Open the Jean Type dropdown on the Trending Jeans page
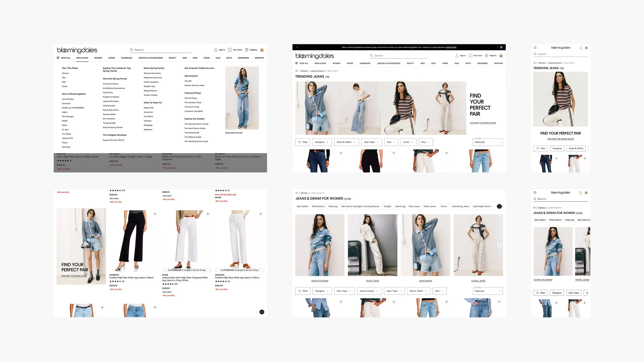The width and height of the screenshot is (644, 362). [x=371, y=142]
